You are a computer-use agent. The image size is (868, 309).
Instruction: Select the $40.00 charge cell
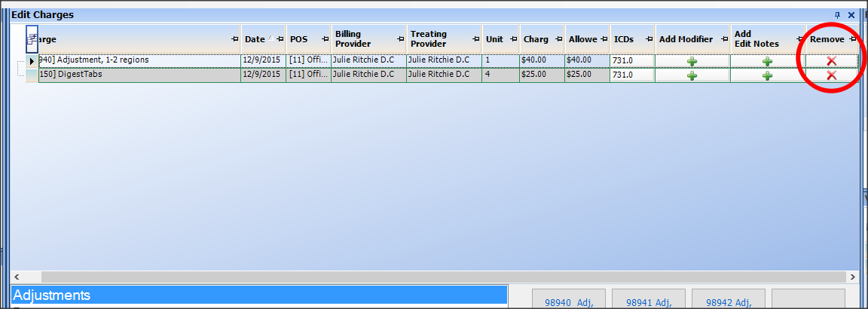(x=542, y=60)
